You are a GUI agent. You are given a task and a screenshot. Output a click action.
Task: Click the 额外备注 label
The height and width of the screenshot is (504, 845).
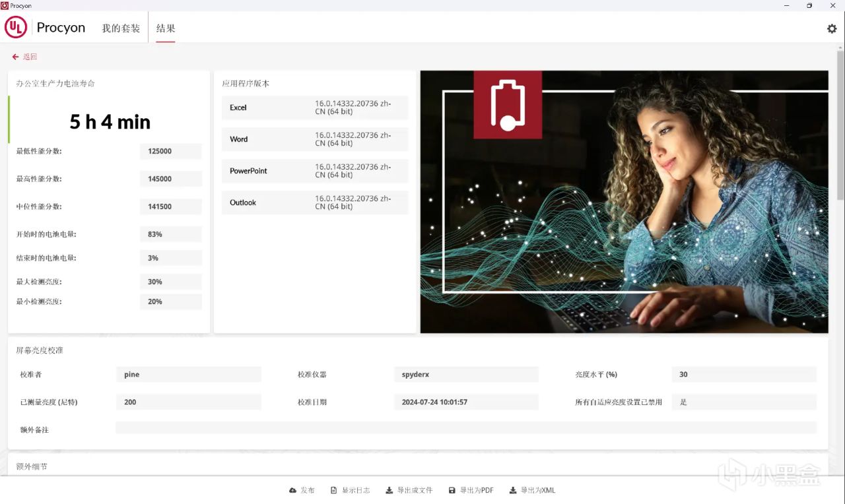[34, 429]
